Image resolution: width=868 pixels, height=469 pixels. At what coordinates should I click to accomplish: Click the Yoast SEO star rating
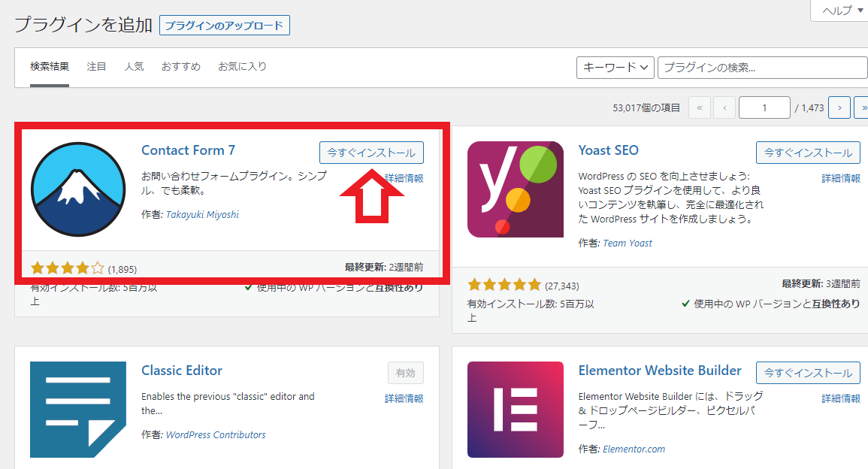tap(504, 285)
